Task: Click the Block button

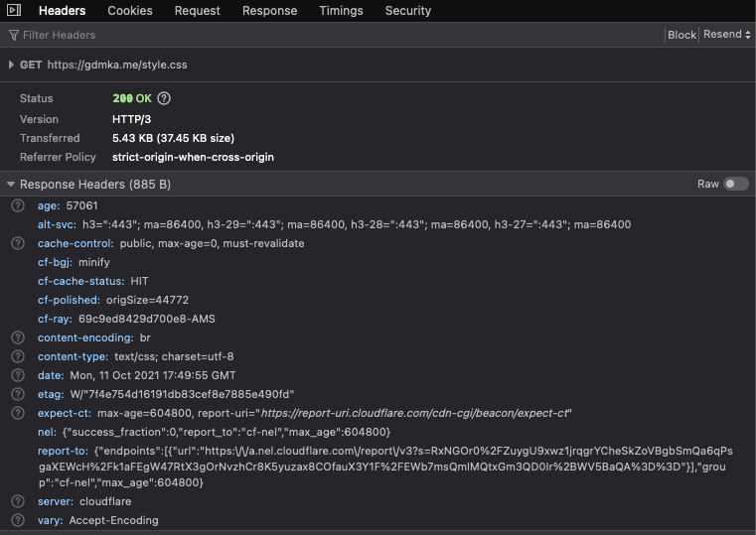Action: (x=681, y=35)
